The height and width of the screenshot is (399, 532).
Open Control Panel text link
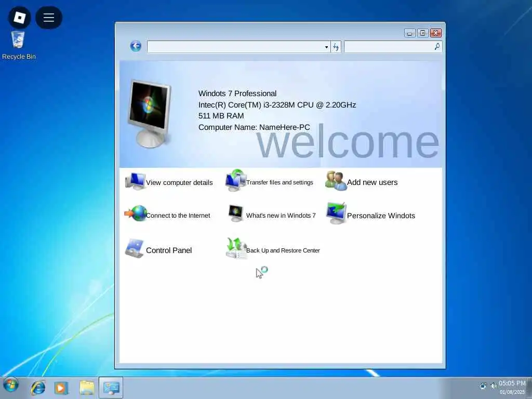[x=169, y=250]
